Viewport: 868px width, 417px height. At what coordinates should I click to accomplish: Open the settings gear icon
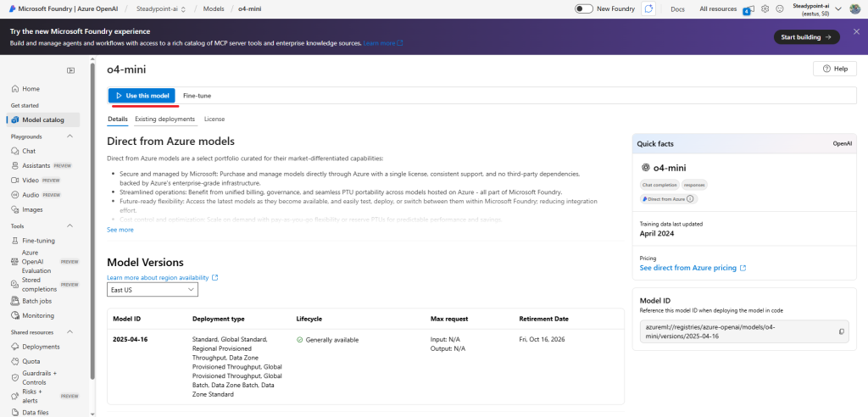[765, 8]
